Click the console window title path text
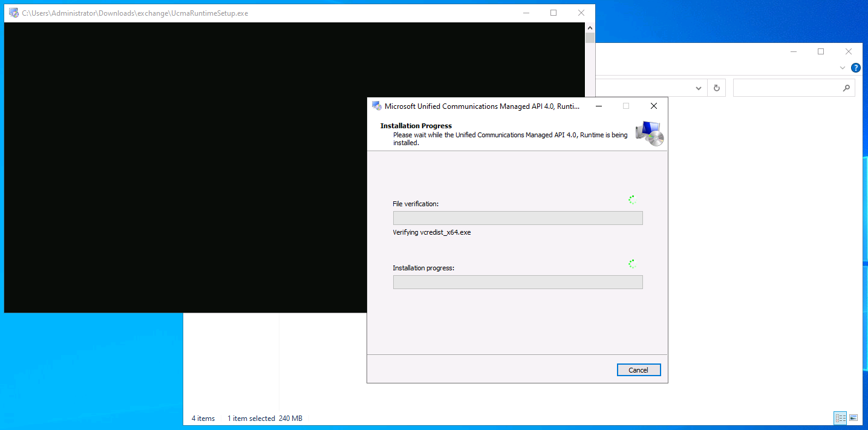This screenshot has height=430, width=868. coord(135,13)
